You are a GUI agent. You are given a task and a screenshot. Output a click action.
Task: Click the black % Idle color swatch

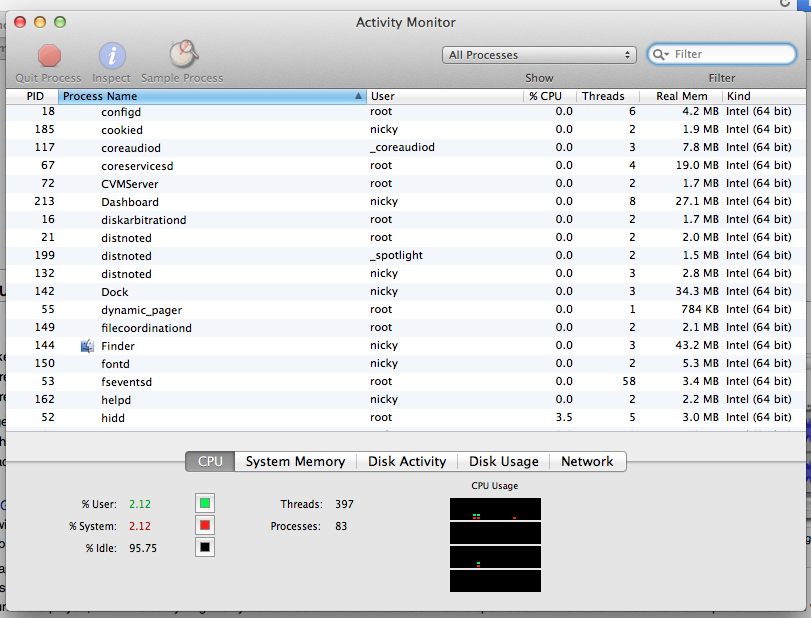pyautogui.click(x=205, y=547)
